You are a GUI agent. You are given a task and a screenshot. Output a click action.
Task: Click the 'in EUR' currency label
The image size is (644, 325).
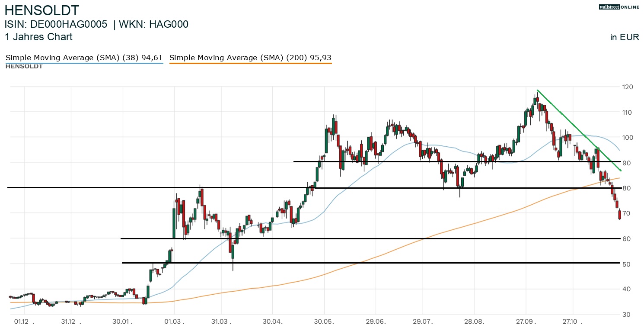coord(624,37)
